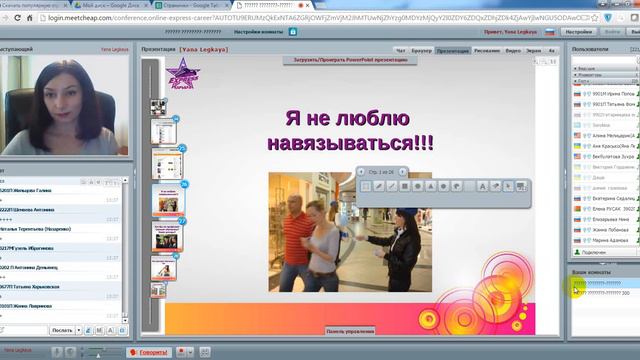Select the blank selection box tool
640x360 pixels.
point(366,187)
